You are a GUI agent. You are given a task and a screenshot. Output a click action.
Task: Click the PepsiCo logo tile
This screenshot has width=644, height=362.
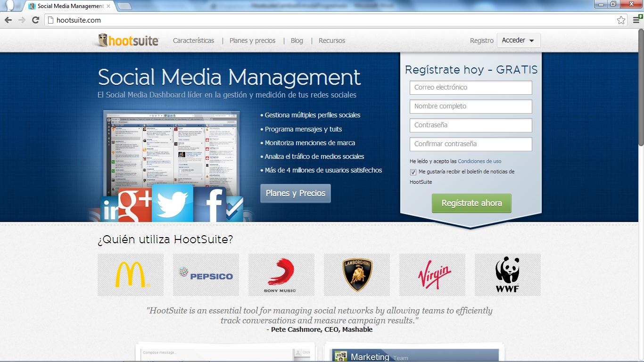click(206, 275)
